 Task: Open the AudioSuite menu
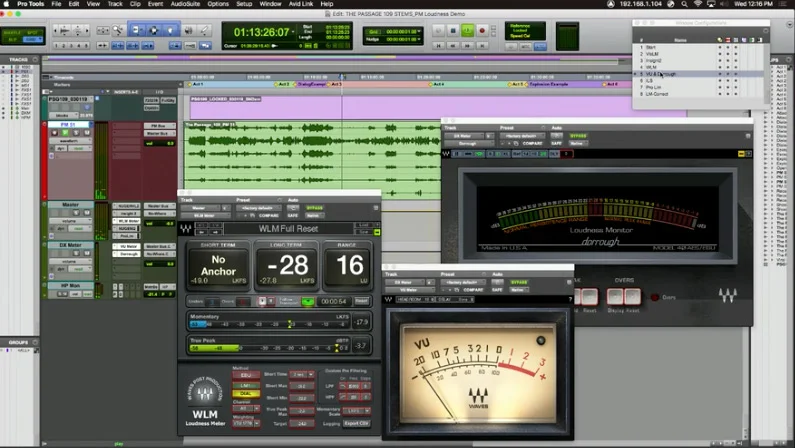tap(185, 4)
